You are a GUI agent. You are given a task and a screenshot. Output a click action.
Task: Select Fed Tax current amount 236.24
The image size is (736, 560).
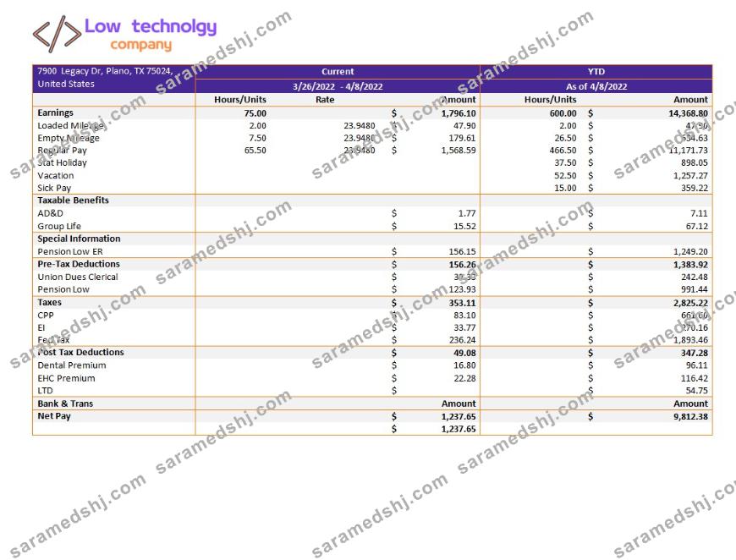pyautogui.click(x=463, y=340)
